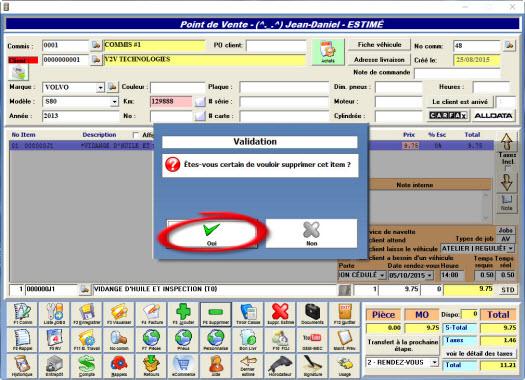525x380 pixels.
Task: Click voir le détail des taxes
Action: pyautogui.click(x=479, y=354)
